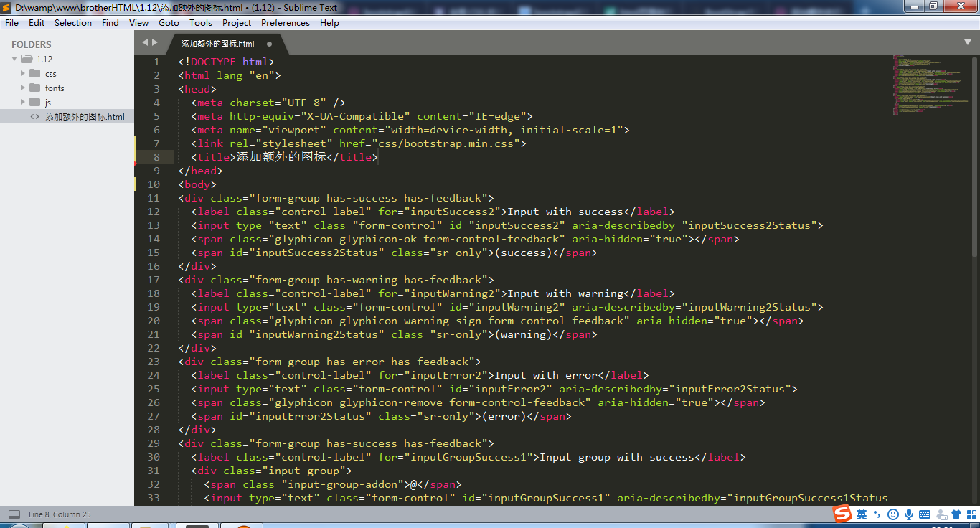Open the Edit menu

coord(37,23)
